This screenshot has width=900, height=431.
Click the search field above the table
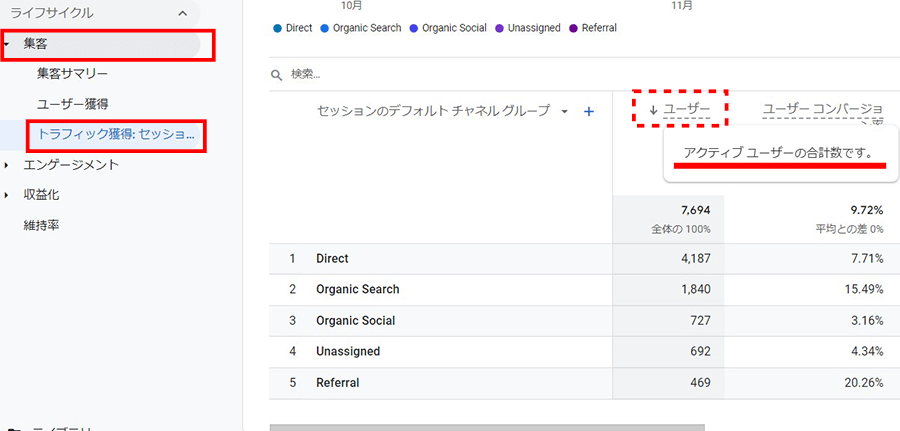point(450,74)
